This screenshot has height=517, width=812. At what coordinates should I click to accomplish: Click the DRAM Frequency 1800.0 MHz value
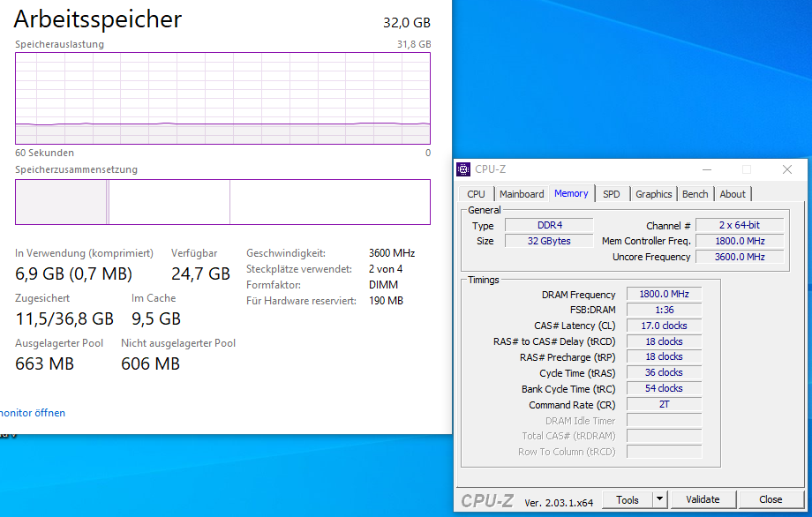664,294
